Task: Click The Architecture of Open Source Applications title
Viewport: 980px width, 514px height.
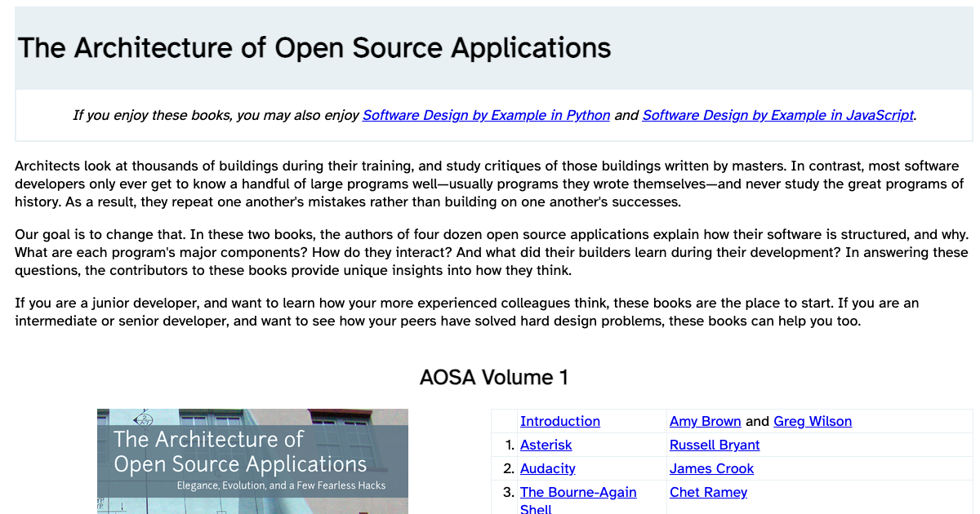Action: pos(314,47)
